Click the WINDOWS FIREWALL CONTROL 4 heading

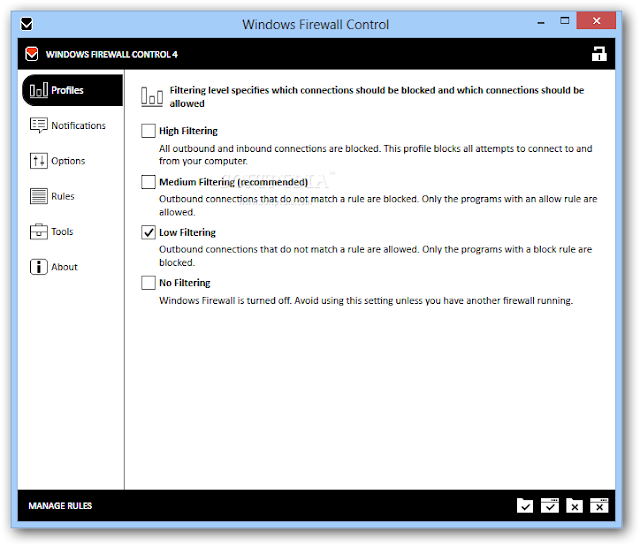111,54
